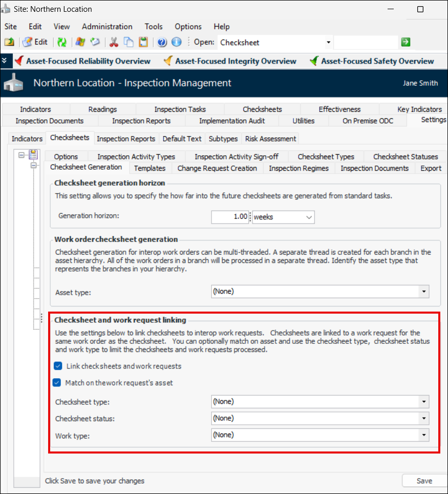The height and width of the screenshot is (494, 448).
Task: Collapse the top tree node
Action: (21, 155)
